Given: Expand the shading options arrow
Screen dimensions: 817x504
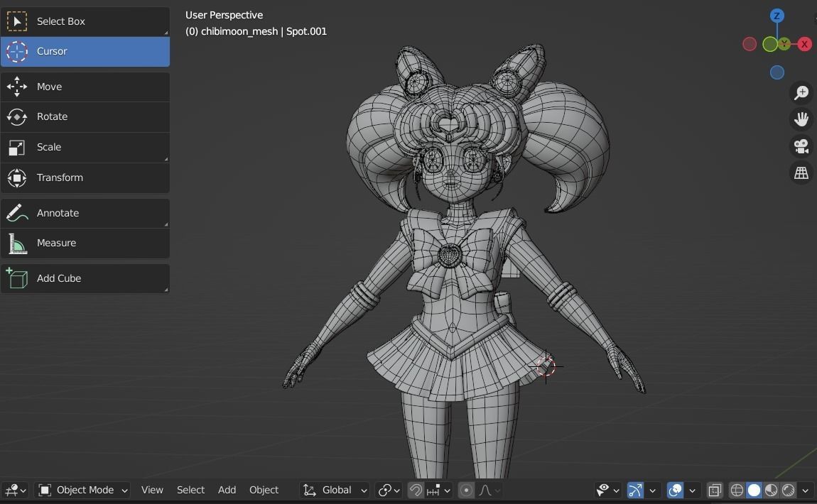Looking at the screenshot, I should coord(805,490).
